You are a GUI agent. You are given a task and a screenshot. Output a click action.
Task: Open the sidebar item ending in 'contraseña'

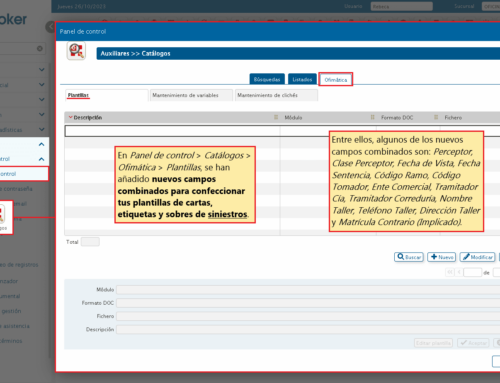pyautogui.click(x=17, y=189)
